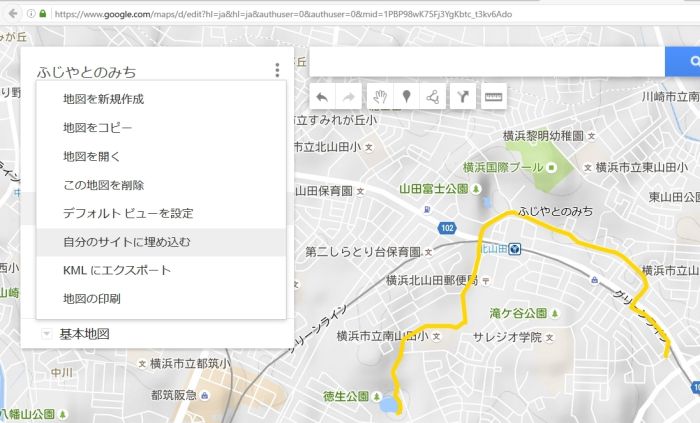Click the 八幡山公園 park marker

pyautogui.click(x=63, y=415)
